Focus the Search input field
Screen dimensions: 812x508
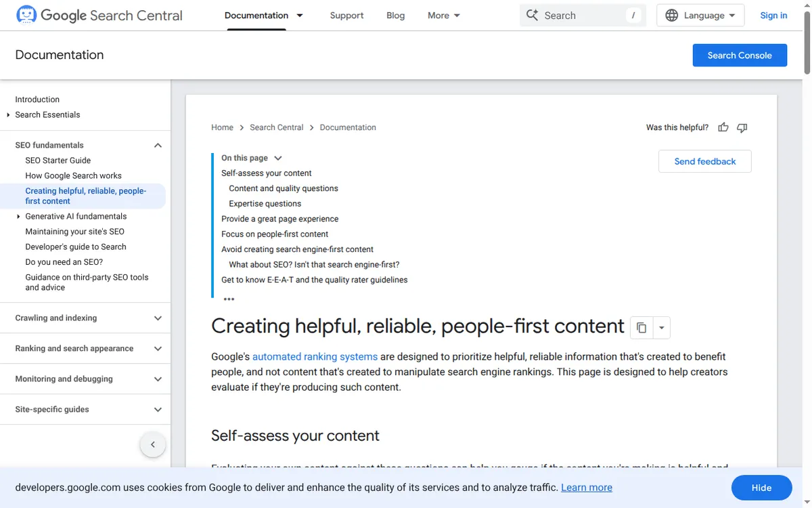583,15
